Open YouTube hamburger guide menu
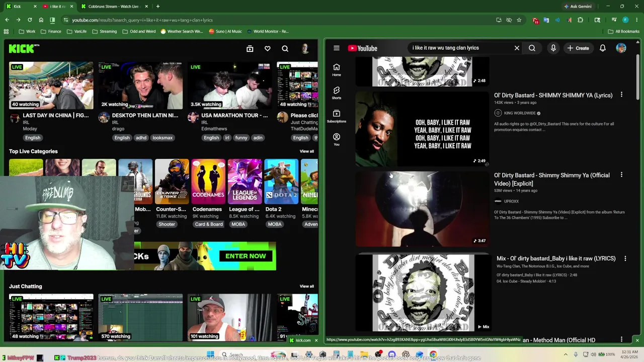Screen dimensions: 644x362 337,48
